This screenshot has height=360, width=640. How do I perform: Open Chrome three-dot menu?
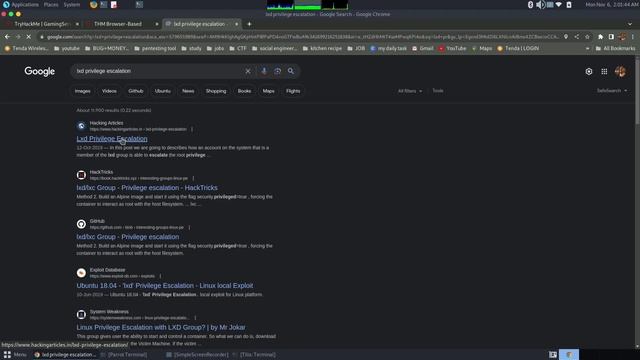[x=633, y=37]
